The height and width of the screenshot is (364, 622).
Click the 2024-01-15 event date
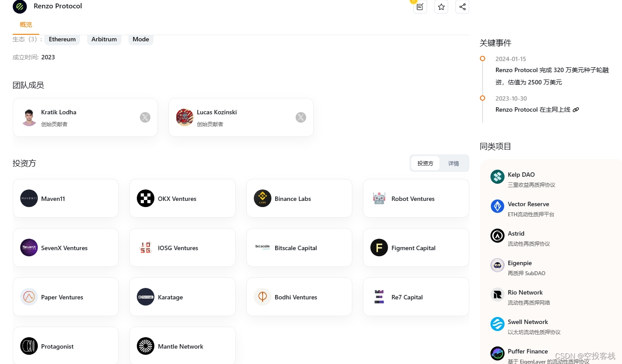[511, 59]
